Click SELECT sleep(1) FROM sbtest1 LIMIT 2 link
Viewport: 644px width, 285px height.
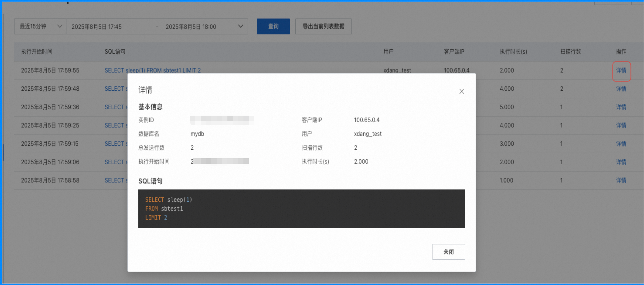[x=152, y=70]
